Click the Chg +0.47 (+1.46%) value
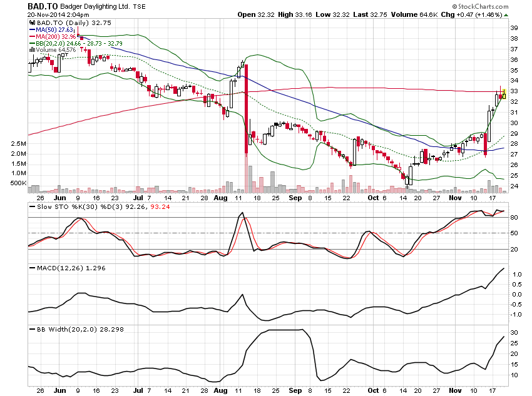Screen dimensions: 532x396 pyautogui.click(x=471, y=14)
